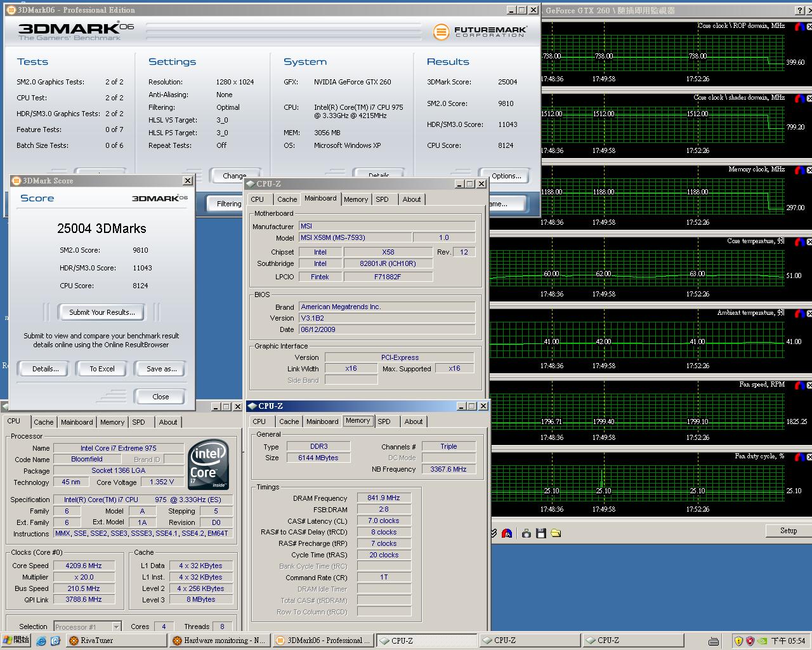Click the help question mark in the GeForce GTX 260 window
Image resolution: width=812 pixels, height=650 pixels.
(x=799, y=10)
